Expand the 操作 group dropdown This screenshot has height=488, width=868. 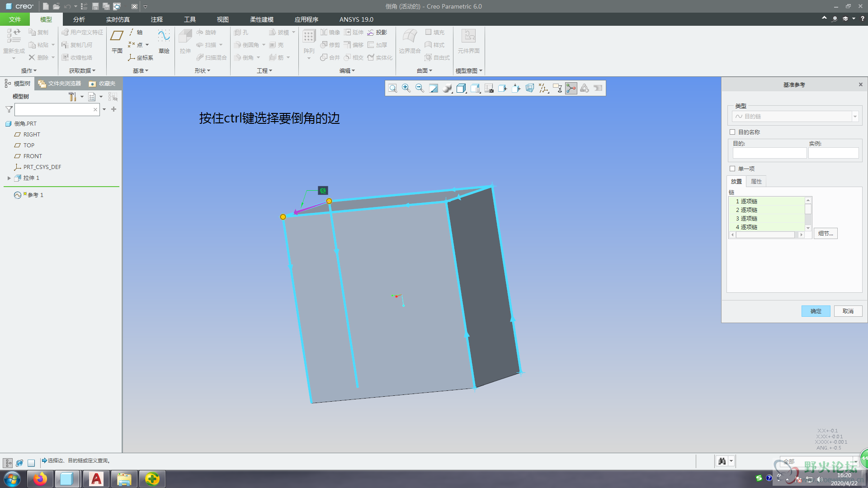(29, 70)
